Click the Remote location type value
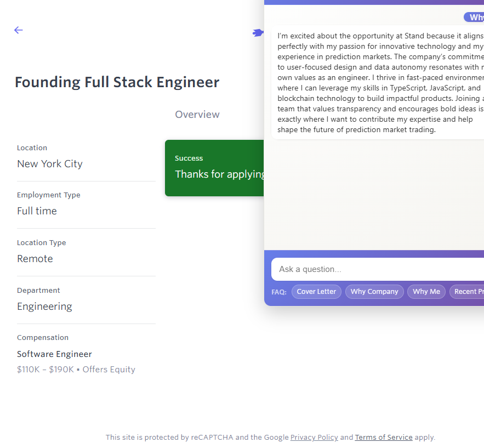 (x=35, y=259)
